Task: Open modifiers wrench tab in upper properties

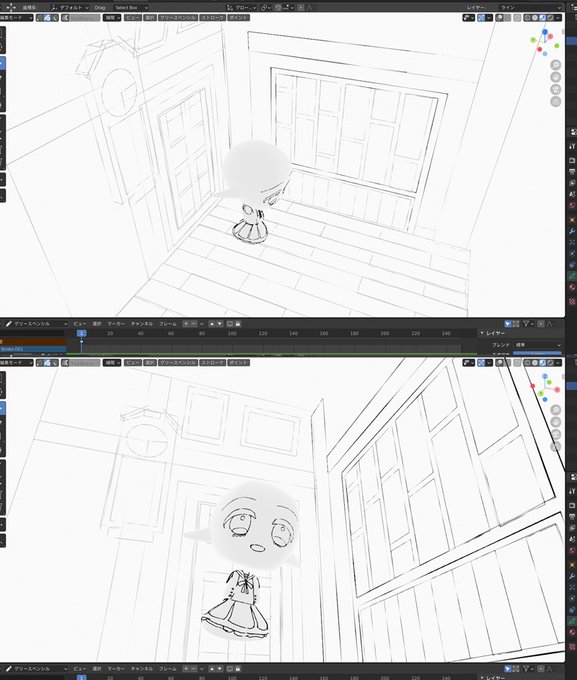Action: [572, 231]
